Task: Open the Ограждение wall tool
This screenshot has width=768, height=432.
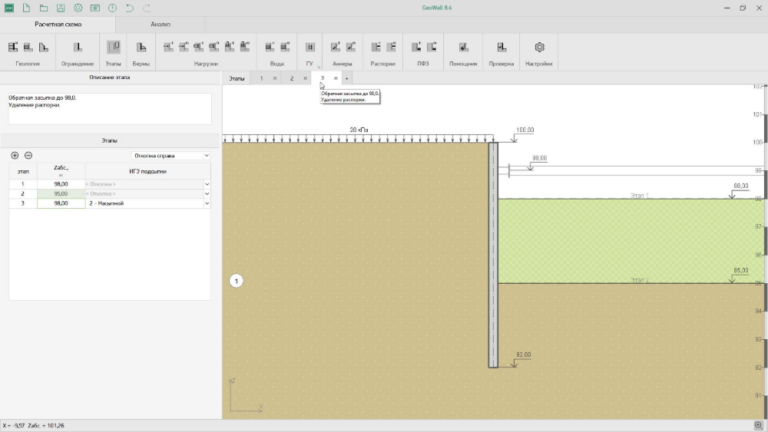Action: pyautogui.click(x=77, y=47)
